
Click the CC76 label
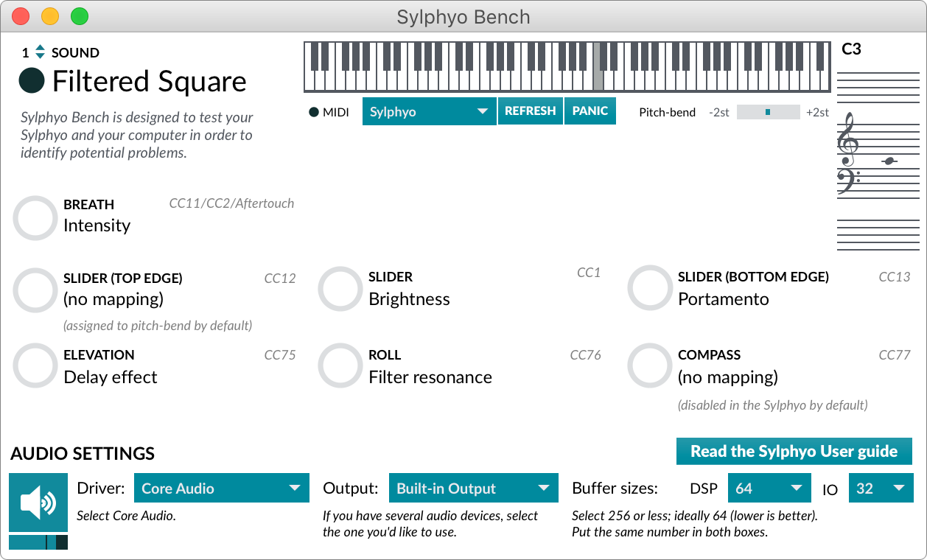(x=586, y=355)
